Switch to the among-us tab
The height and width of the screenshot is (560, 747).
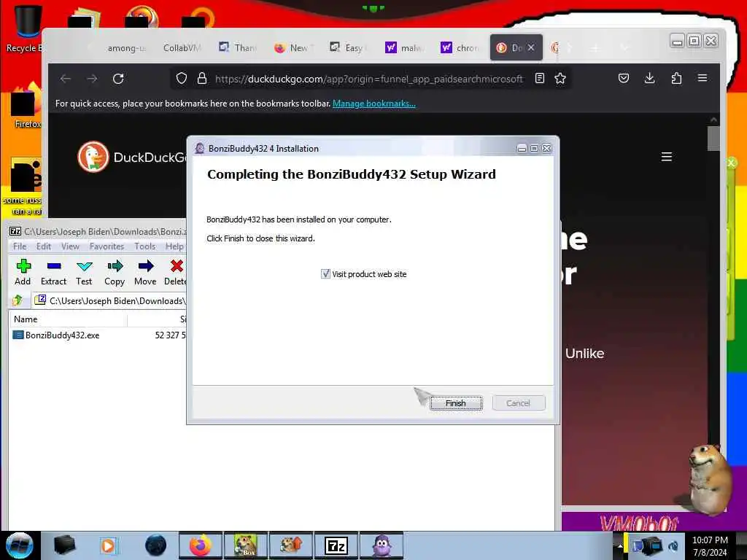pos(125,48)
